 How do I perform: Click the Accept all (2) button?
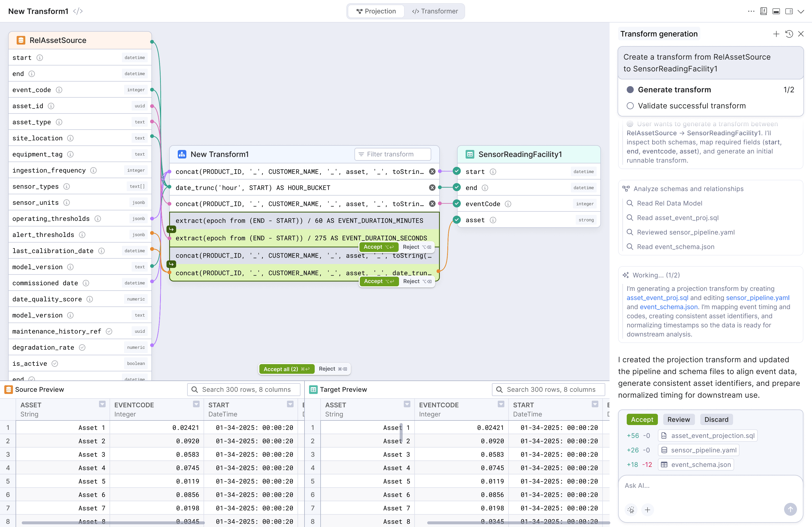tap(286, 369)
